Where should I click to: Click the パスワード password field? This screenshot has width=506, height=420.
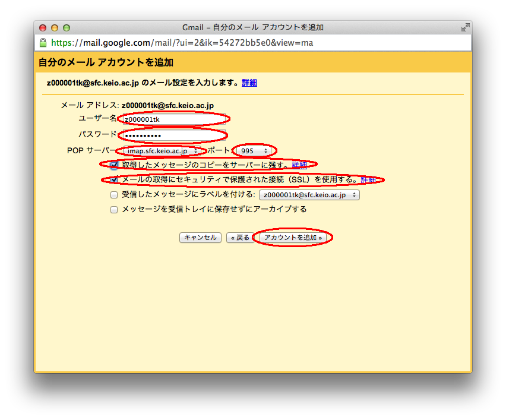coord(173,135)
